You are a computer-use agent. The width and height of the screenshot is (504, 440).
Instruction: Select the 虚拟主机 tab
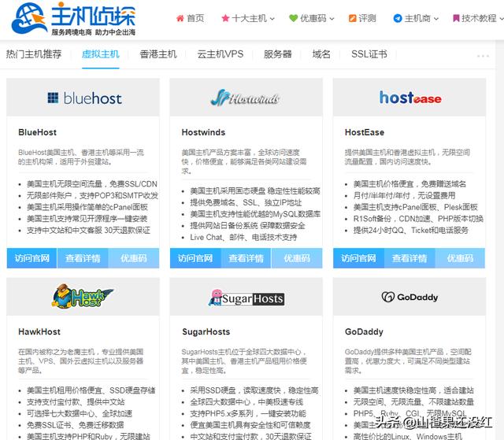pyautogui.click(x=101, y=54)
